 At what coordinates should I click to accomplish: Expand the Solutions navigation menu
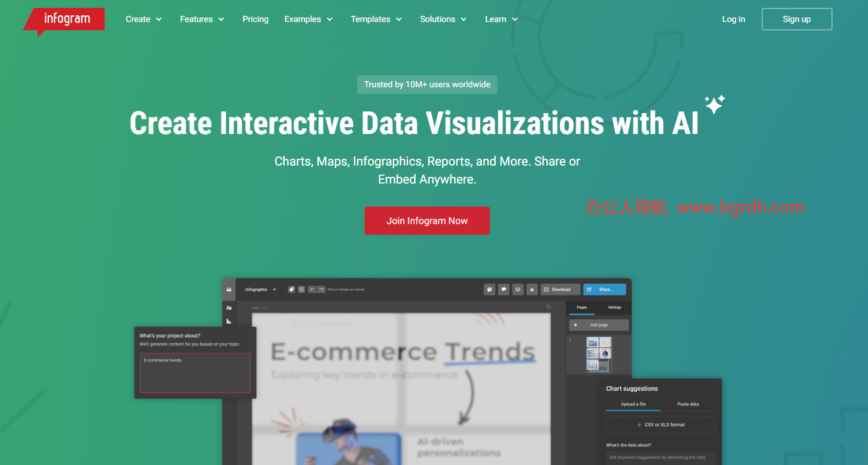443,19
